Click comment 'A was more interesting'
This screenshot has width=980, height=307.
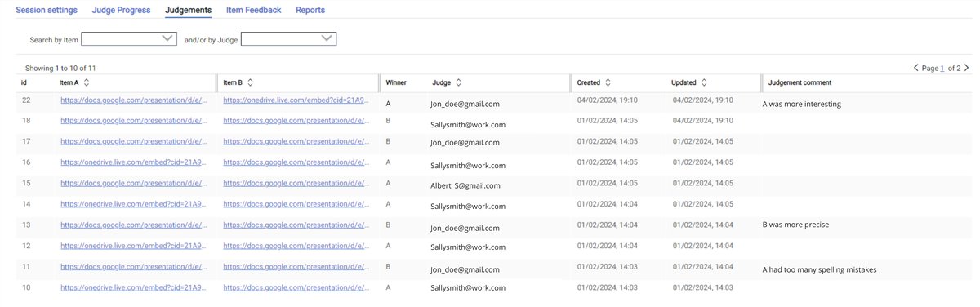point(801,104)
